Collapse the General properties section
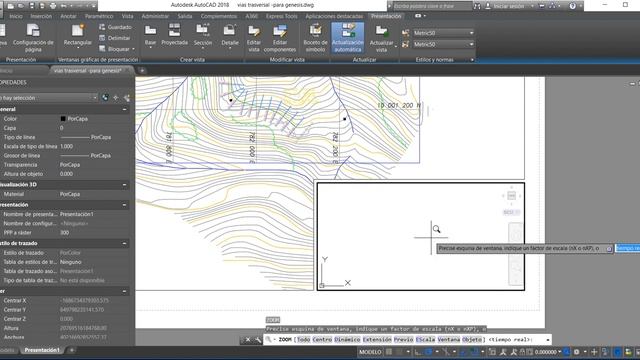Image resolution: width=640 pixels, height=360 pixels. point(124,109)
